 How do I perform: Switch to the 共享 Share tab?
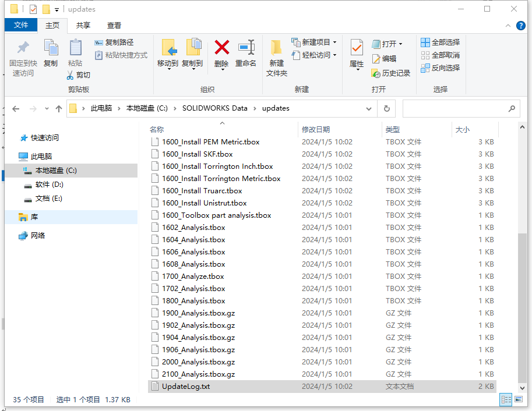pyautogui.click(x=83, y=26)
